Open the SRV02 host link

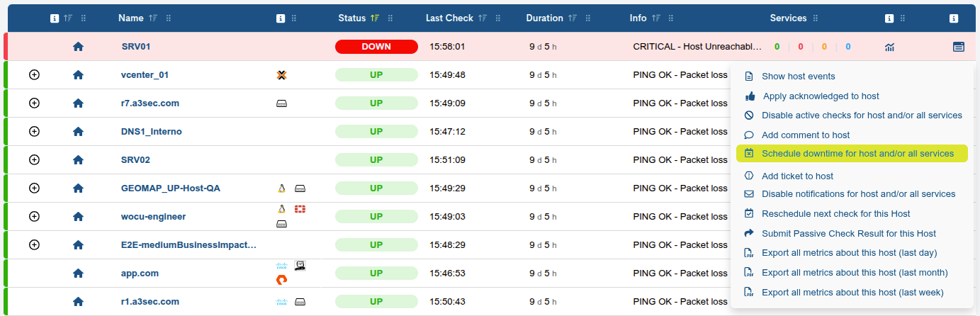pos(135,160)
